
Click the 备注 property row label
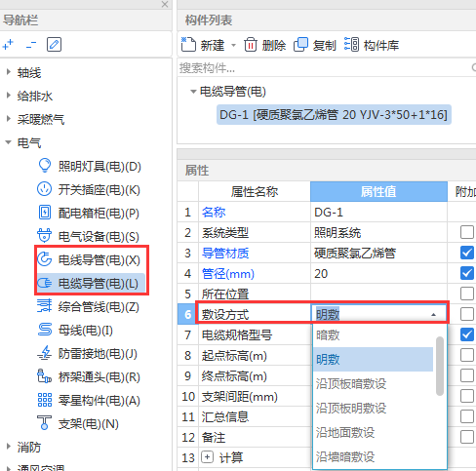tap(214, 437)
